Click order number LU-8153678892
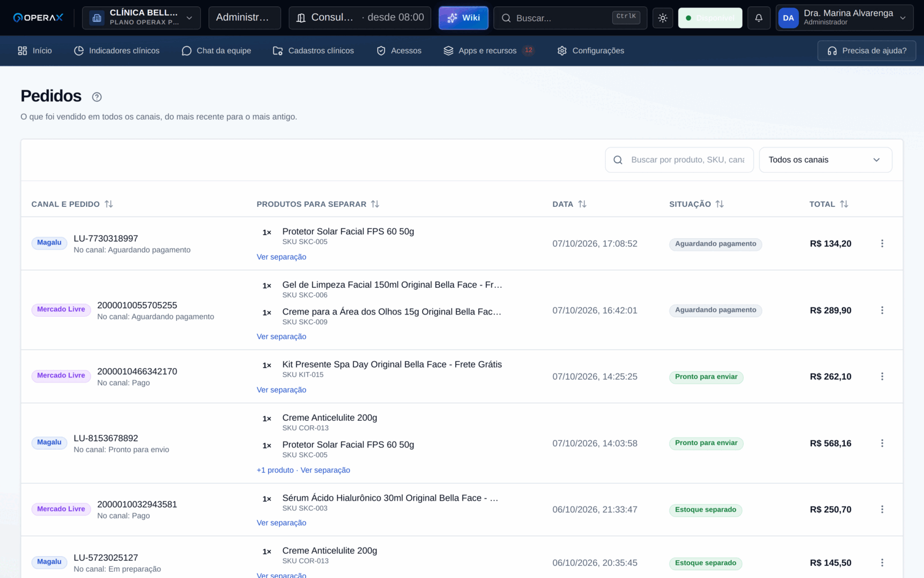The height and width of the screenshot is (578, 924). coord(106,438)
